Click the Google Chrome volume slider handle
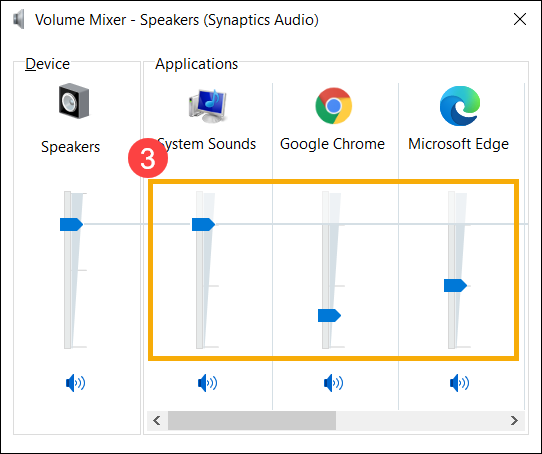Screen dimensions: 542x454 coord(329,315)
